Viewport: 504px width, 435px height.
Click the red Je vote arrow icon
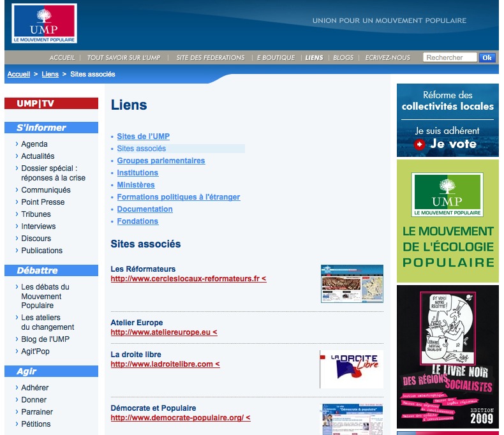pyautogui.click(x=419, y=145)
